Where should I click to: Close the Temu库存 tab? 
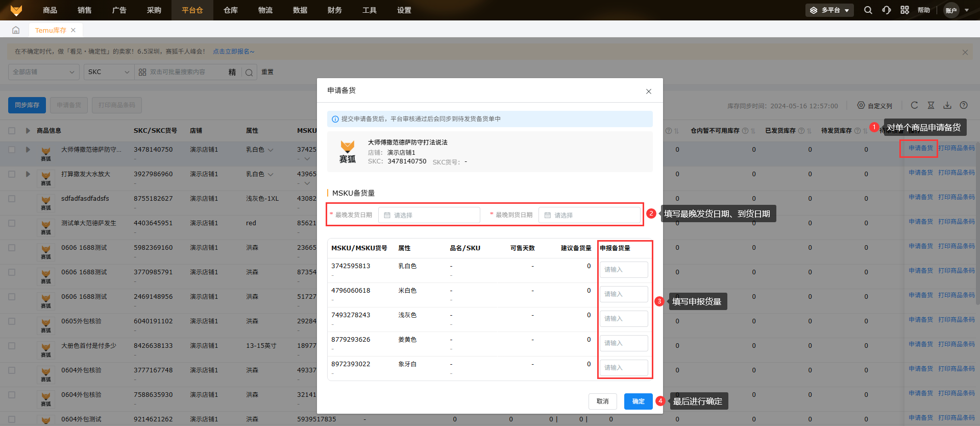point(73,30)
